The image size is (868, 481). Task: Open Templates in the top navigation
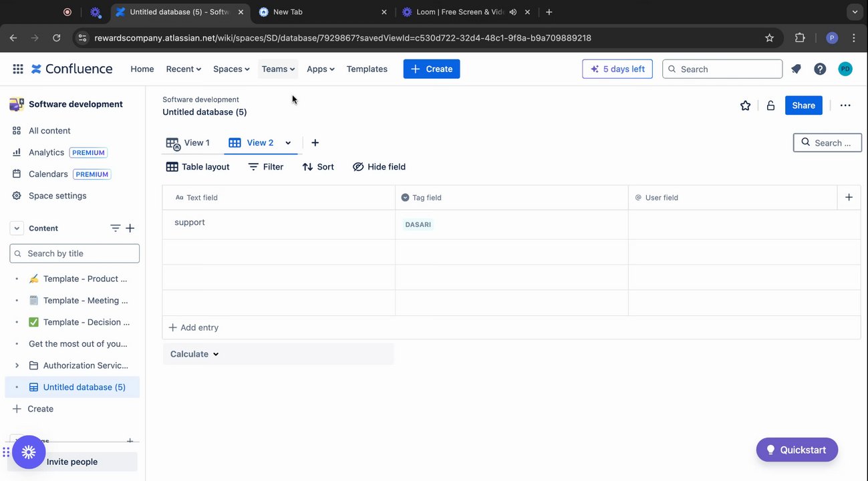tap(367, 69)
